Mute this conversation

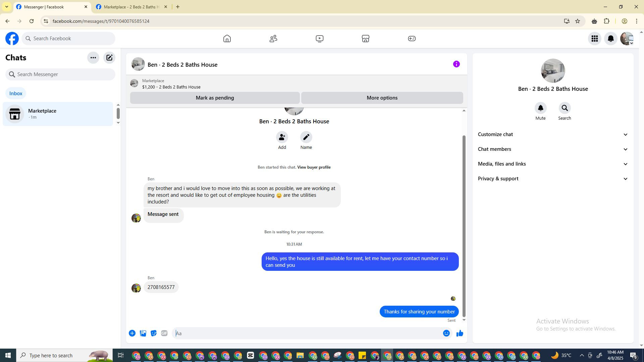click(540, 108)
